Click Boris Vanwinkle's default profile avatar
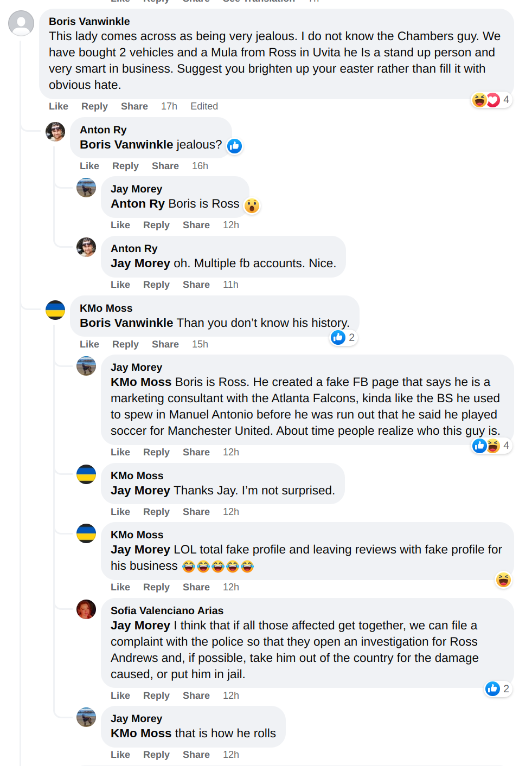 (21, 23)
